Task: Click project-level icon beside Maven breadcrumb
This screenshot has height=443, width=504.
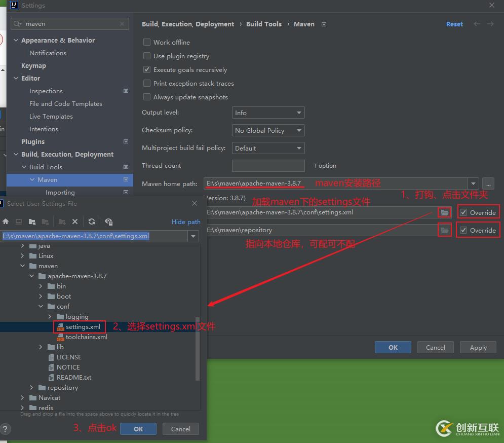Action: click(x=324, y=24)
